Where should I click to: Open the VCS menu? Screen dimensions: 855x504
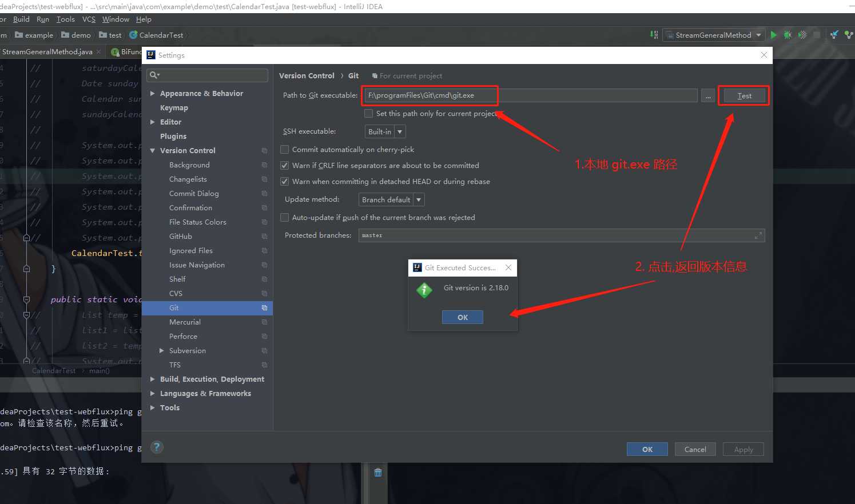pos(89,19)
